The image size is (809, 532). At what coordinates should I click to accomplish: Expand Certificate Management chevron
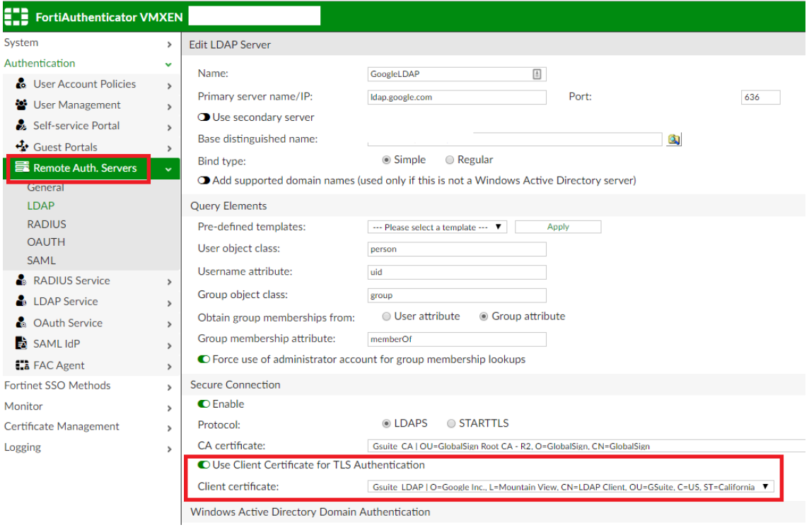[x=169, y=428]
